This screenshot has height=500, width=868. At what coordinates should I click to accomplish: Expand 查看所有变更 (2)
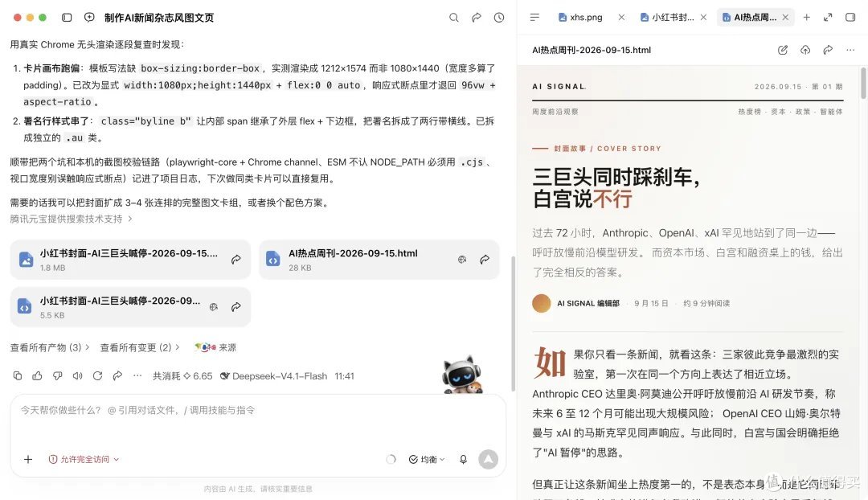coord(140,347)
